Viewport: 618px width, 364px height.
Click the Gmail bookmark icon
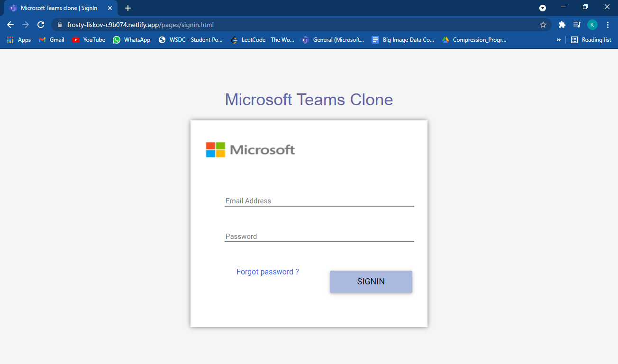click(x=42, y=40)
